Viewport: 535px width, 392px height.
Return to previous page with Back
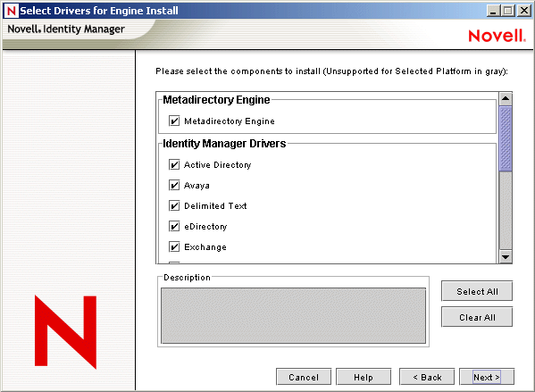click(427, 377)
